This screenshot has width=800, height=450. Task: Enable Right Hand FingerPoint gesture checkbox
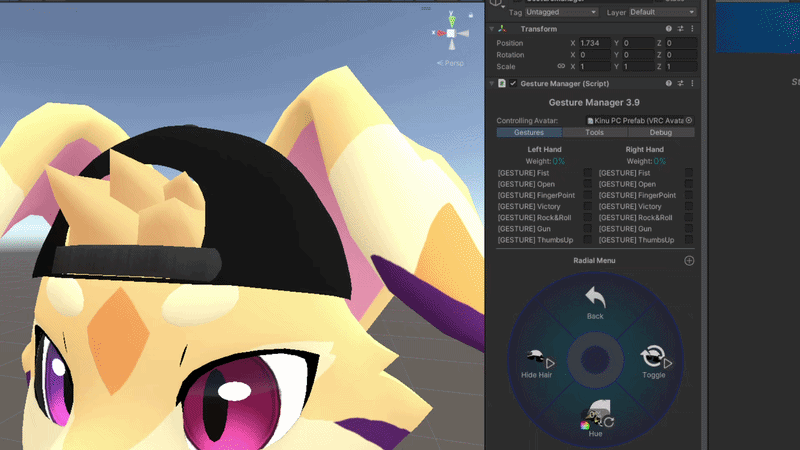pos(689,195)
